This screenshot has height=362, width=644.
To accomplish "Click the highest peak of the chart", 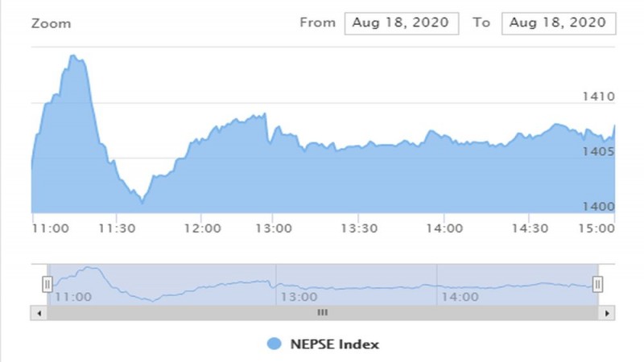I will (73, 56).
